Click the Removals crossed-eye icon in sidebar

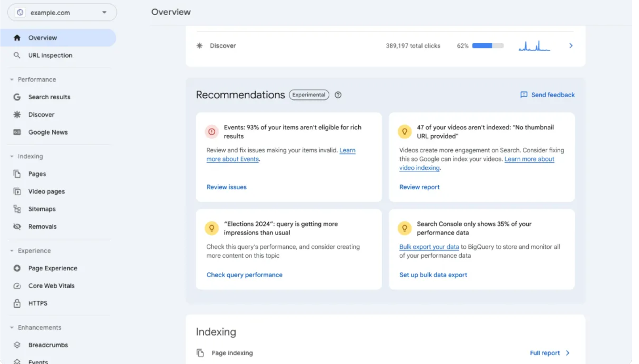[x=17, y=226]
